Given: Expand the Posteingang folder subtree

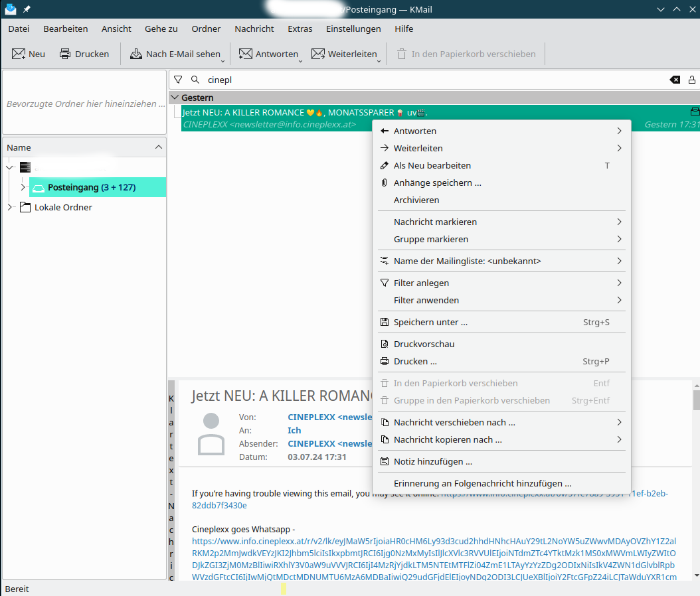Looking at the screenshot, I should pos(23,187).
